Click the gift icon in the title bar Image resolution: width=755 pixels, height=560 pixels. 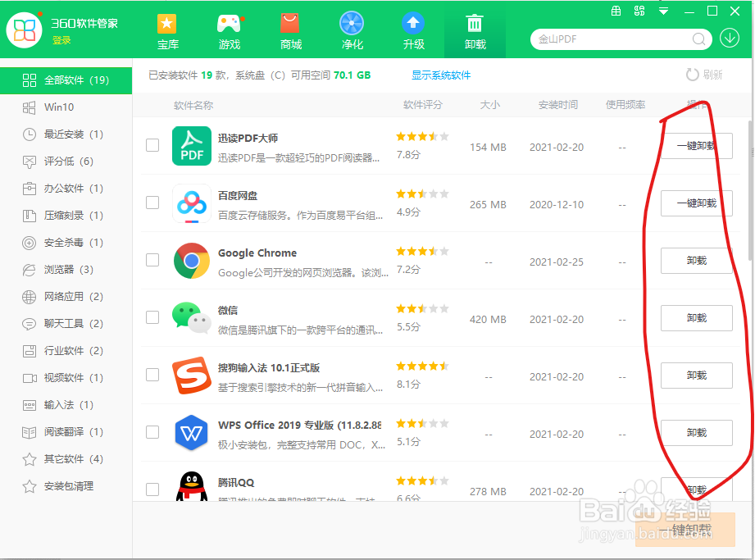(616, 12)
